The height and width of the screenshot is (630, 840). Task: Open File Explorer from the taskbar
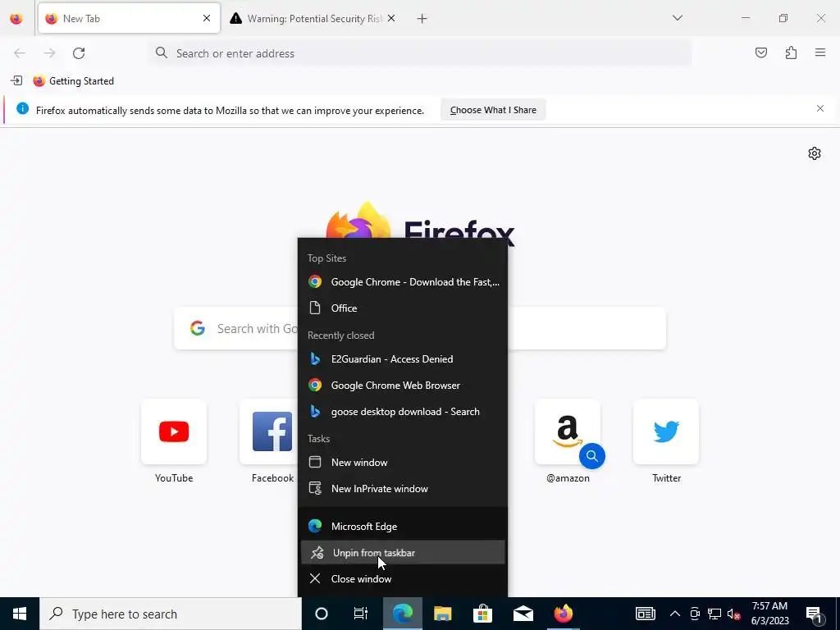[x=442, y=614]
